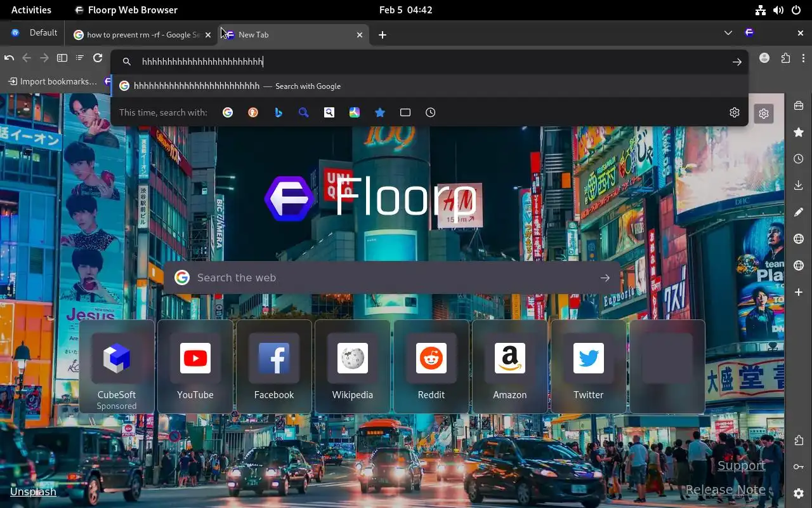Click the undo close tab icon
The width and height of the screenshot is (812, 508).
(x=9, y=58)
